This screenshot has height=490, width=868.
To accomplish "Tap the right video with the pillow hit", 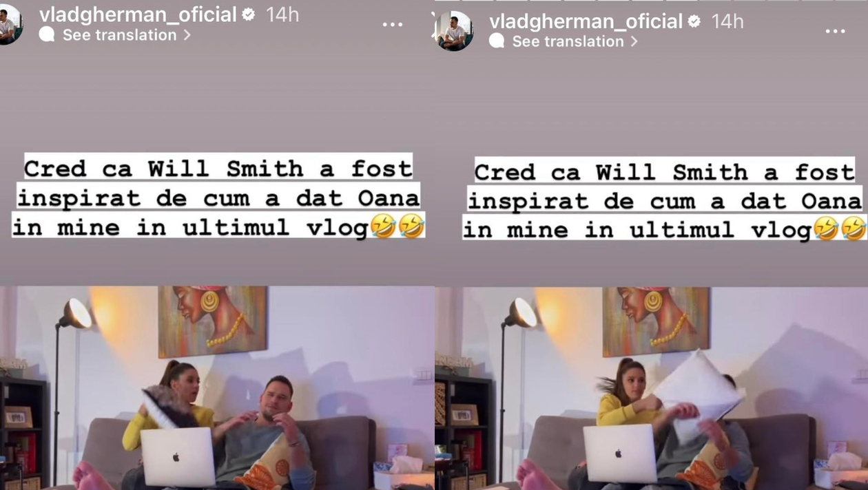I will pyautogui.click(x=652, y=388).
